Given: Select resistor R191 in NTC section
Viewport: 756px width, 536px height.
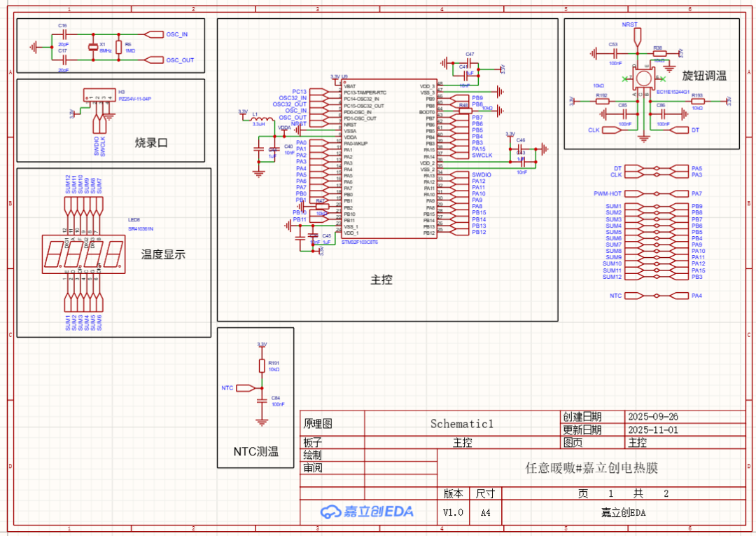Looking at the screenshot, I should click(x=262, y=366).
